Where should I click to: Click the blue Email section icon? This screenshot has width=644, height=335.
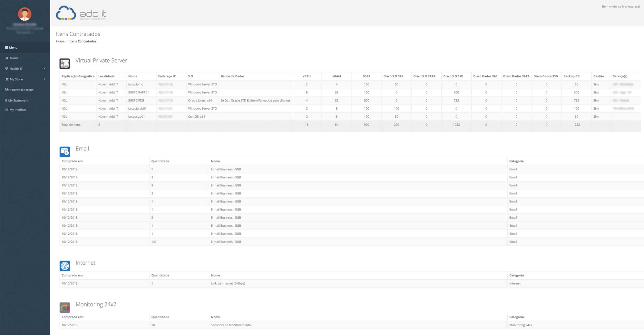[x=65, y=152]
